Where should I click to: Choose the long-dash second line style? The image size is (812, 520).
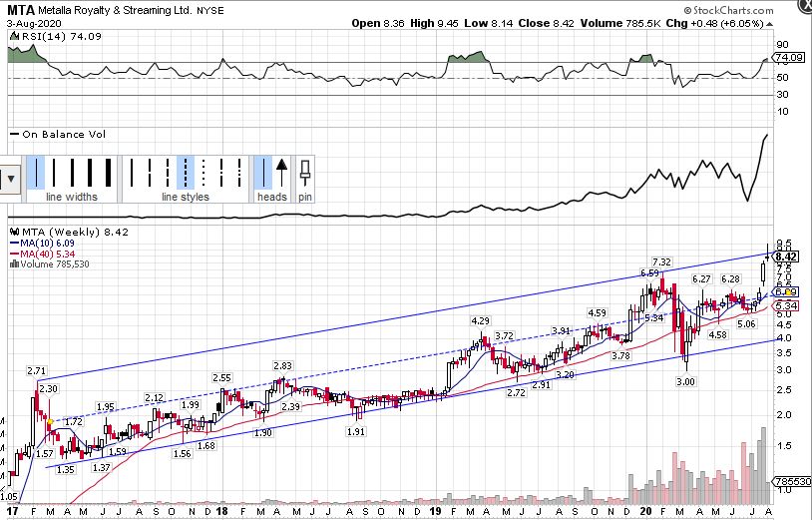[150, 173]
